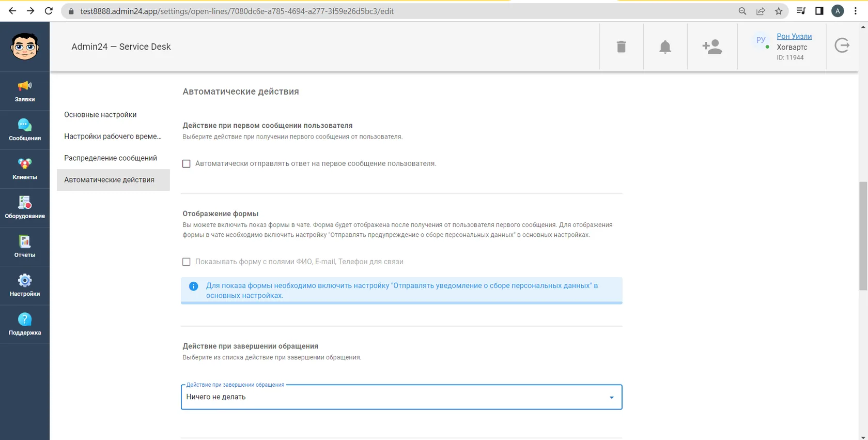Click the trash bin icon in header
The height and width of the screenshot is (440, 868).
[621, 47]
